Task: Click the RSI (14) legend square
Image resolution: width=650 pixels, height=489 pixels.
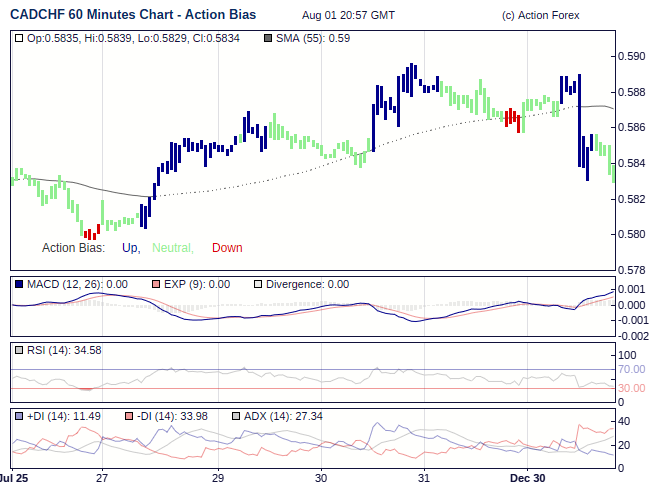Action: 20,350
